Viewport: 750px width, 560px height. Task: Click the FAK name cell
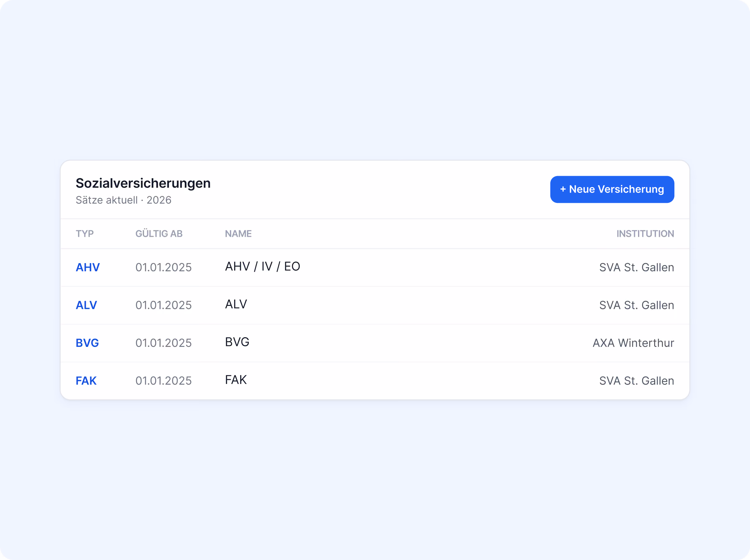point(236,380)
